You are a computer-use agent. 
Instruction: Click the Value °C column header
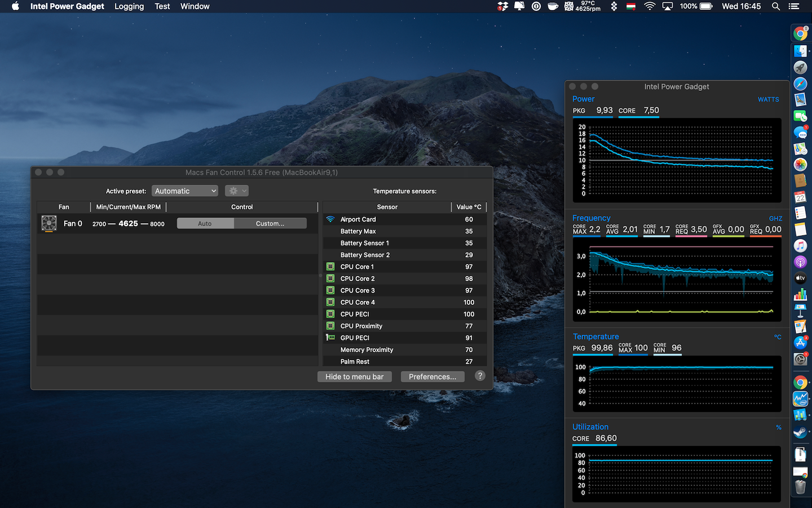point(469,207)
